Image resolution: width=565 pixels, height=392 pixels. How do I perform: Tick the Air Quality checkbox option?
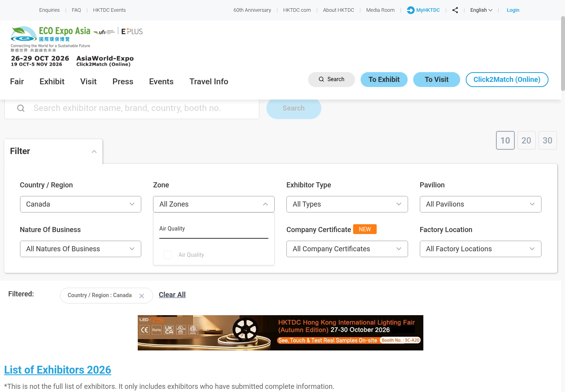click(168, 255)
